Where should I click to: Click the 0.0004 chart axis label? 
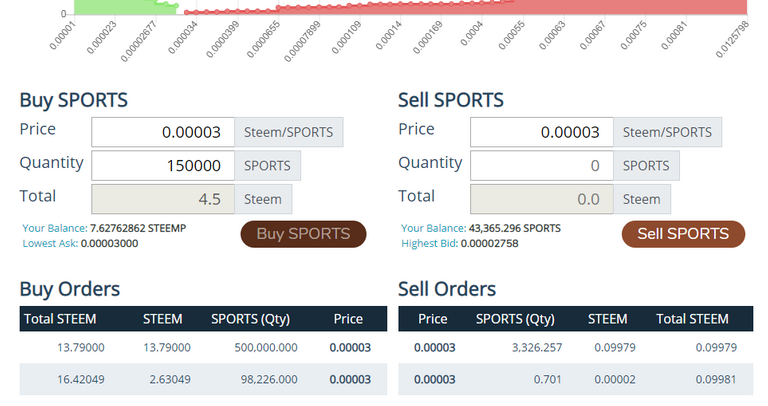472,34
